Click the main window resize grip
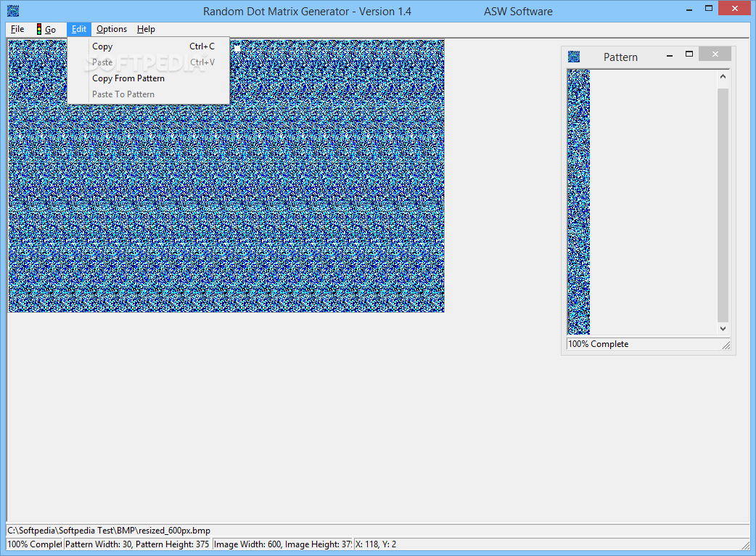This screenshot has width=756, height=556. (745, 544)
